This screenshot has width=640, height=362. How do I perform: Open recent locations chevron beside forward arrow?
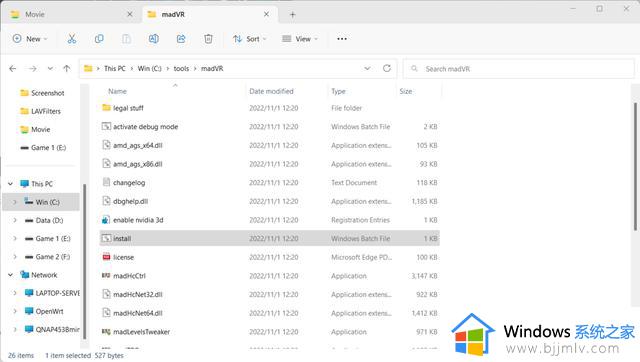coord(50,69)
